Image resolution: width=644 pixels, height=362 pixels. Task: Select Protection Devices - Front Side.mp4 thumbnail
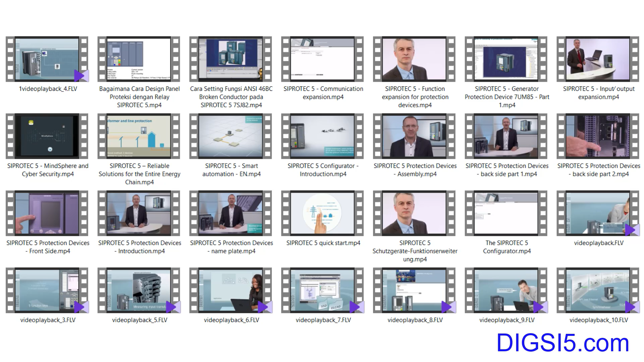click(x=47, y=214)
